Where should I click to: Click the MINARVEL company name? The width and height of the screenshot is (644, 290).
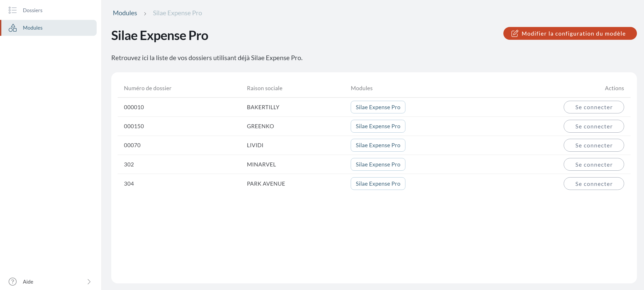click(x=261, y=165)
